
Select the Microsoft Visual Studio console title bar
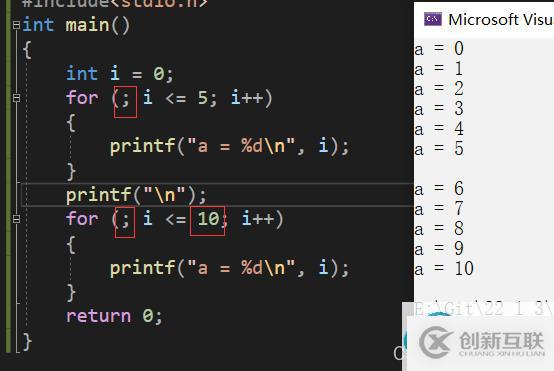coord(484,19)
